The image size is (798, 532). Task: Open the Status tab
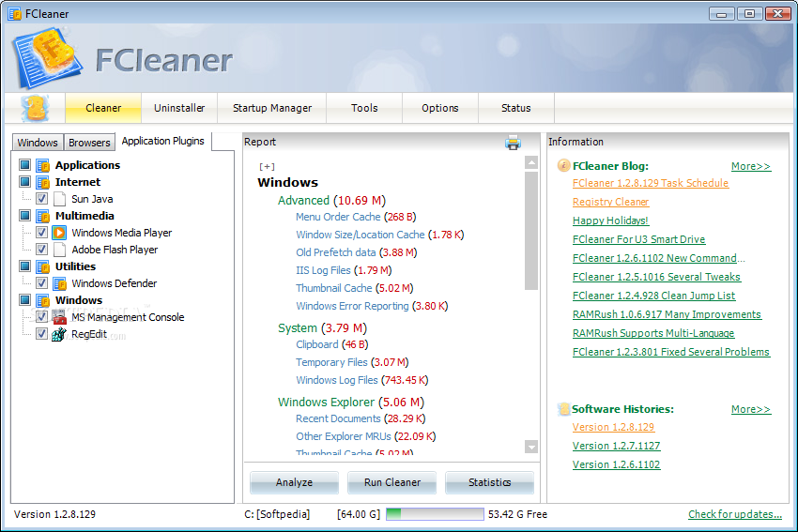(516, 108)
